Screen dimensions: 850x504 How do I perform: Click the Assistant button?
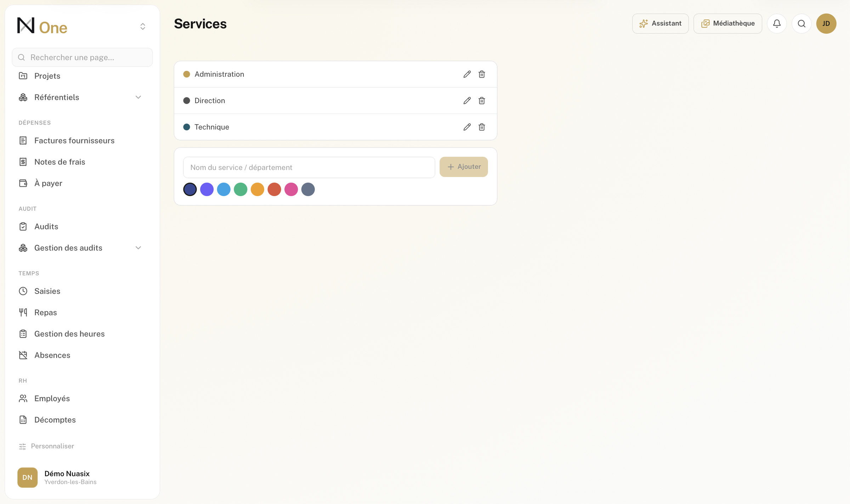(x=660, y=23)
